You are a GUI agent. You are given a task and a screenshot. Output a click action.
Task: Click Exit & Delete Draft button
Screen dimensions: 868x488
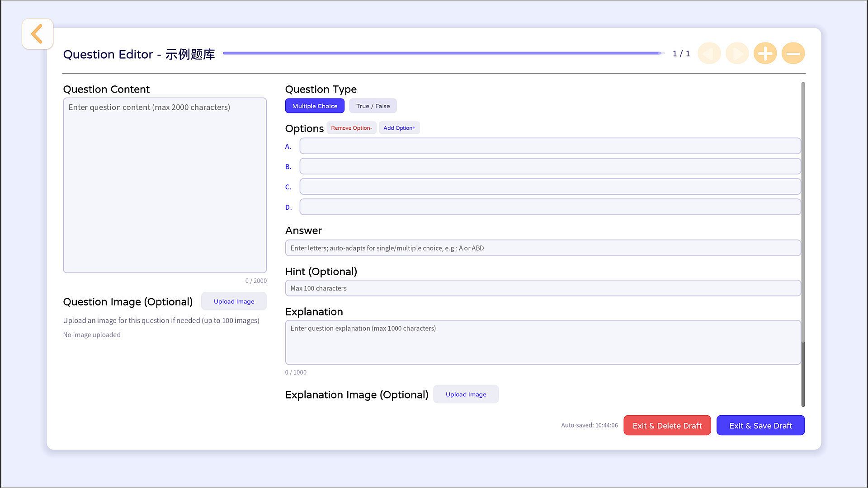pyautogui.click(x=667, y=426)
